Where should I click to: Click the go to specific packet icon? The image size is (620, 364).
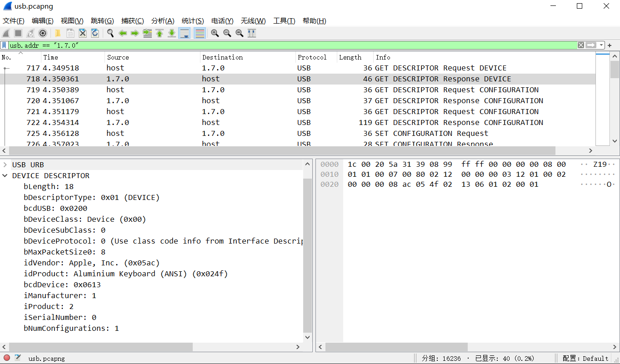point(147,33)
